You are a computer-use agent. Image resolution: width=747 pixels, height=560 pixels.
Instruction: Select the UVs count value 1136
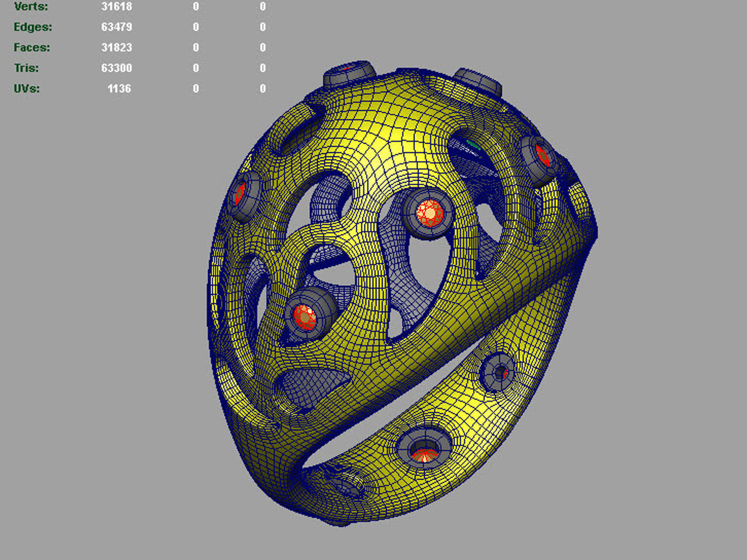pyautogui.click(x=120, y=89)
